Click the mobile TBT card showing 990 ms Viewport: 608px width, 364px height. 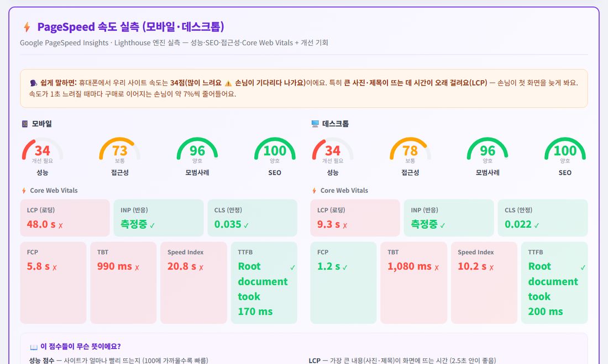pos(123,283)
